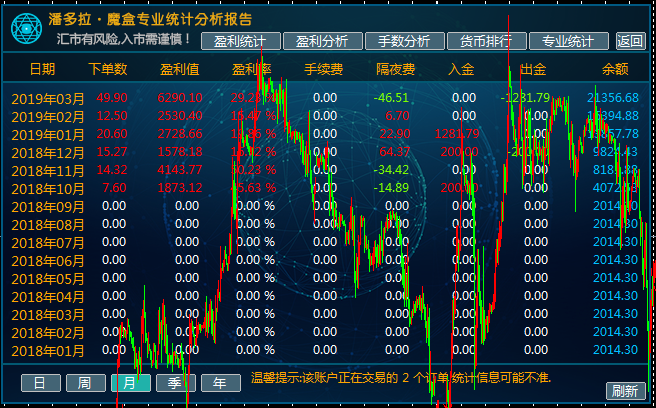Select the 2018年01月 row date

[48, 351]
